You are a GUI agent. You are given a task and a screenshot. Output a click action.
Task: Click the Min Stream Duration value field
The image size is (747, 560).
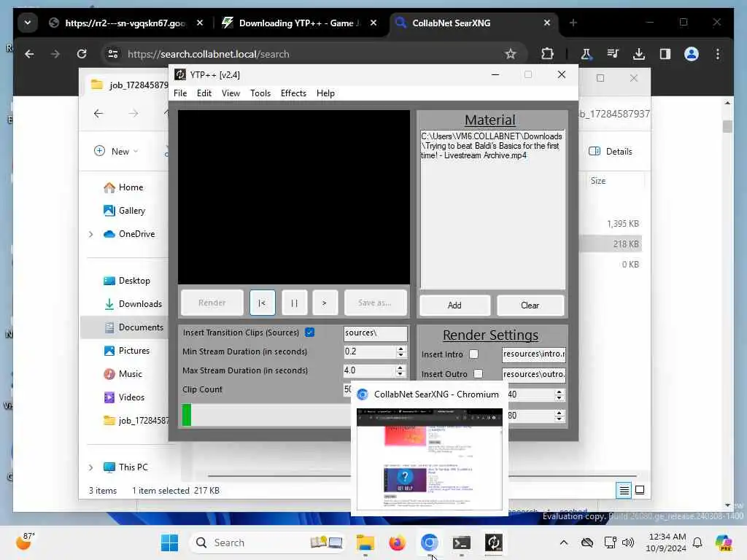tap(369, 351)
